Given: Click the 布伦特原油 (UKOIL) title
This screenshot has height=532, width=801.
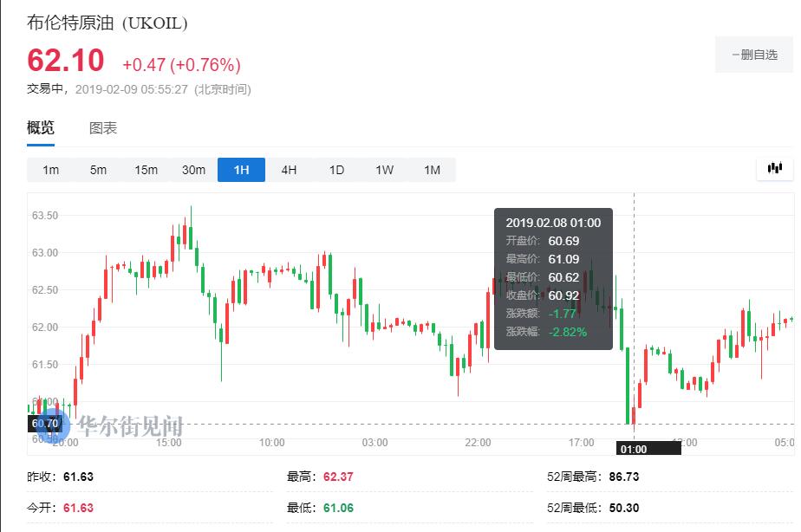Looking at the screenshot, I should pyautogui.click(x=107, y=23).
